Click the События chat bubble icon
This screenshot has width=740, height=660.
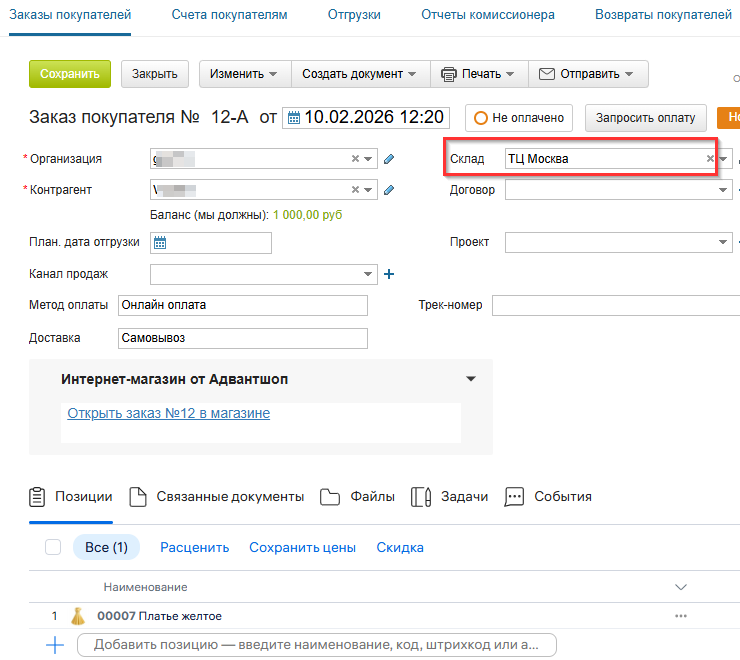[x=514, y=497]
